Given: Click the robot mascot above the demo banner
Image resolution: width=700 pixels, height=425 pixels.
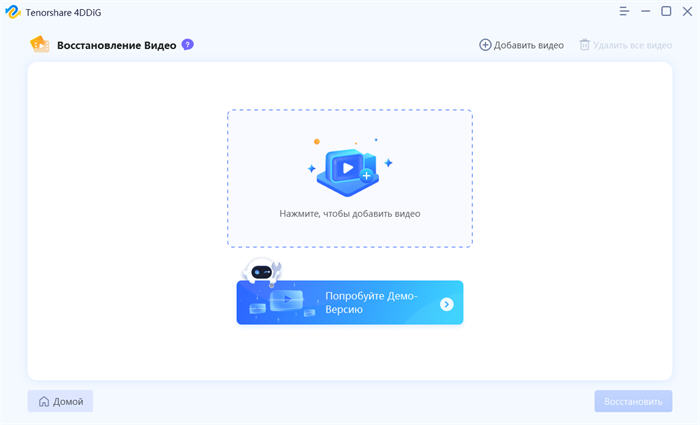Looking at the screenshot, I should pyautogui.click(x=262, y=270).
